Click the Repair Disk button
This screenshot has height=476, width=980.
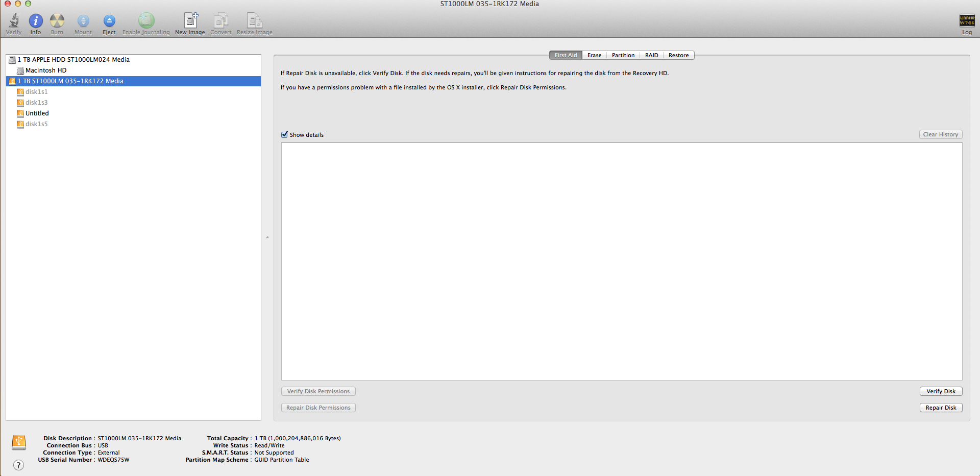coord(941,408)
